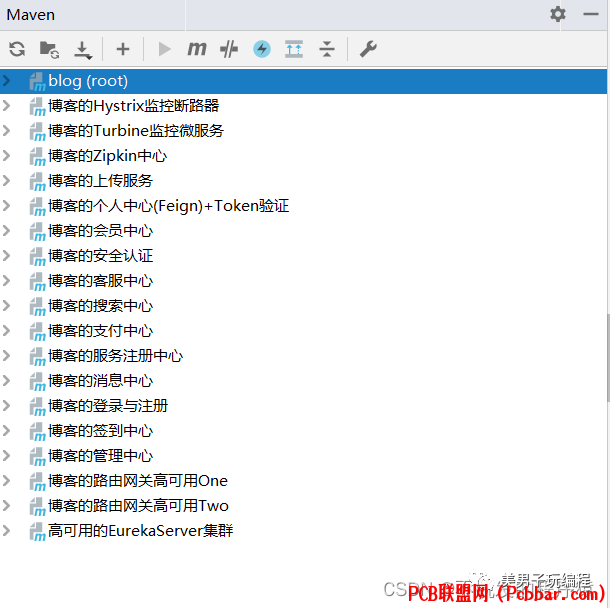Image resolution: width=610 pixels, height=608 pixels.
Task: Expand 博客的Turbine监控微服务 module
Action: (x=6, y=131)
